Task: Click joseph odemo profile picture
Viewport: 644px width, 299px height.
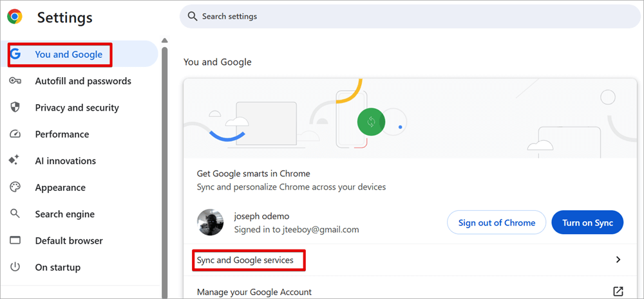Action: pos(210,222)
